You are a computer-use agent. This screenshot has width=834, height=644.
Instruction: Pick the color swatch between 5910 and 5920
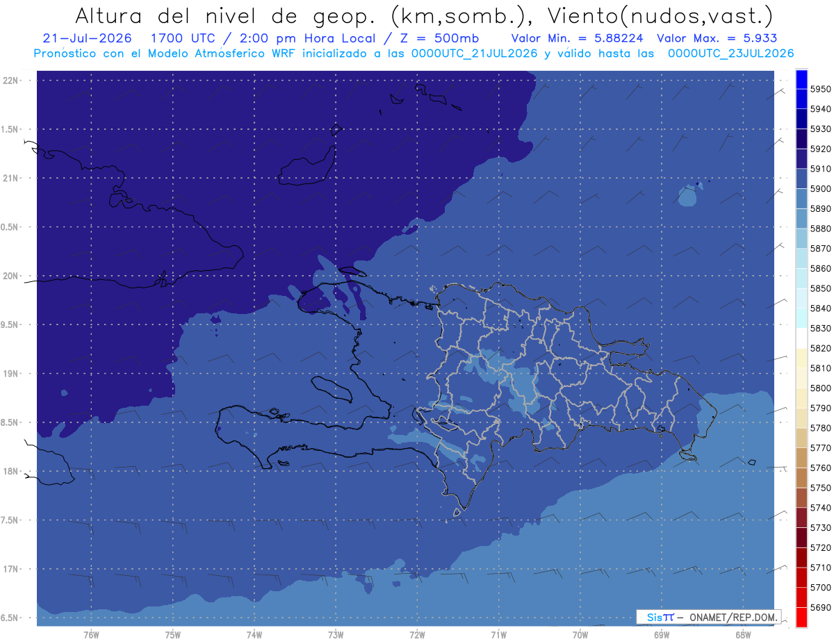pos(801,159)
